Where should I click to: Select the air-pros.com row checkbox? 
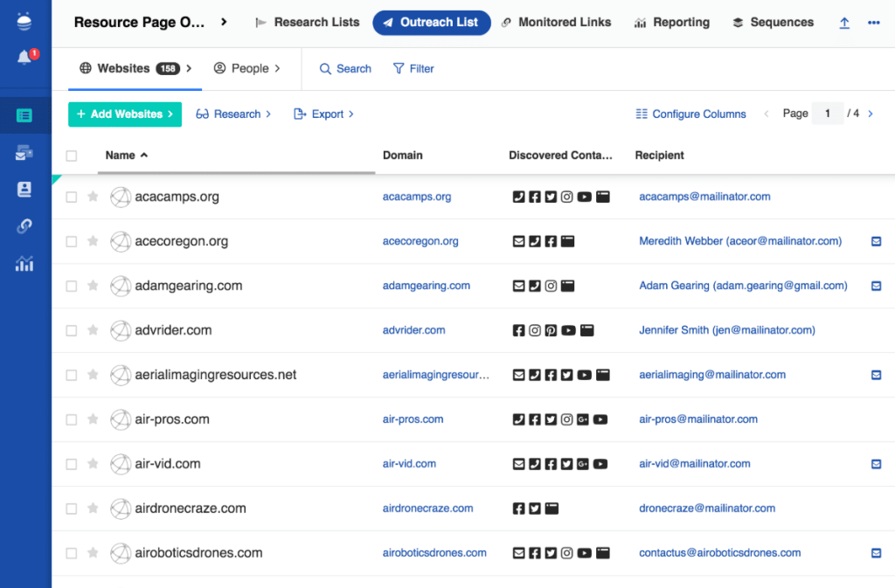pos(72,419)
